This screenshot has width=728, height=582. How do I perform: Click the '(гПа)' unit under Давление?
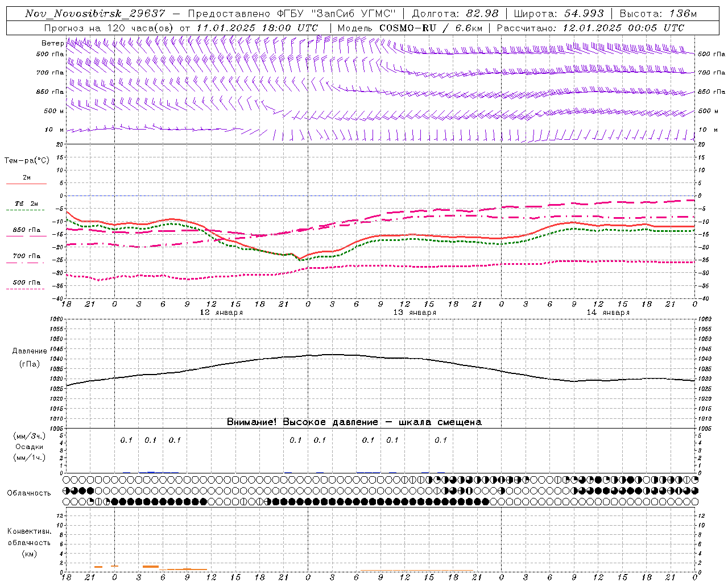click(x=30, y=364)
